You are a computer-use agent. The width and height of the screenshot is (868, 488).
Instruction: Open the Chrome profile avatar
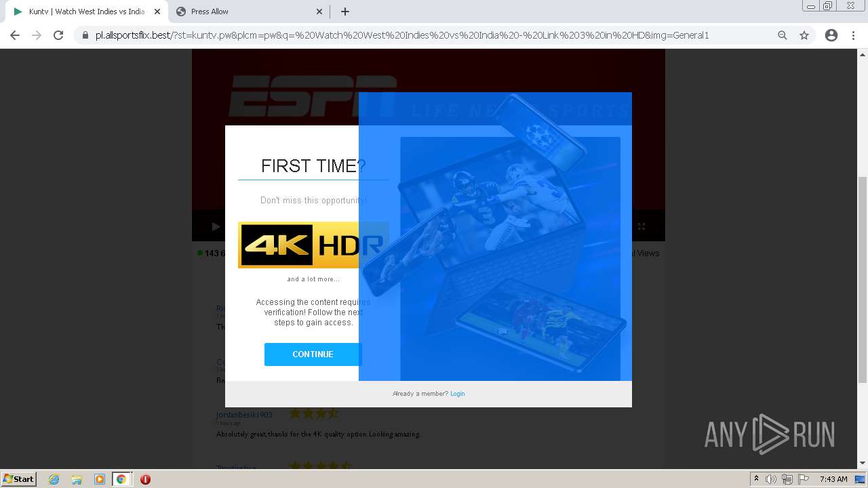(831, 35)
